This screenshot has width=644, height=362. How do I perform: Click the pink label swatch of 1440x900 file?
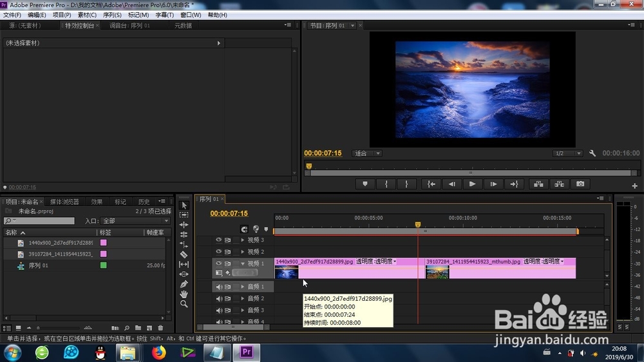[x=104, y=243]
